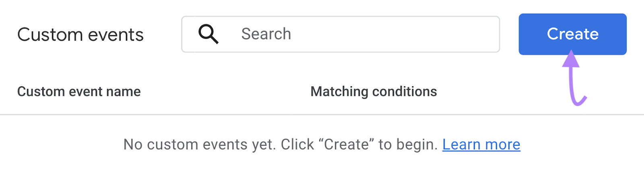
Task: Click the magnifying glass search icon
Action: click(208, 34)
